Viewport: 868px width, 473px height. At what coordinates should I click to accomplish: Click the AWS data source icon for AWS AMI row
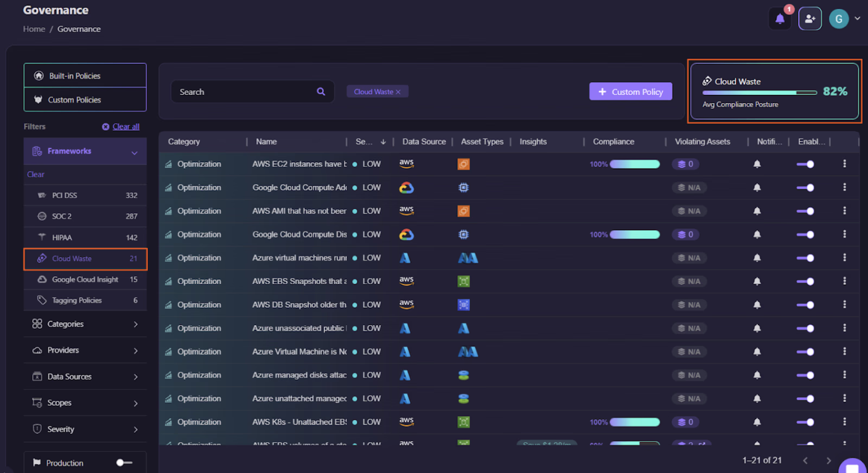[406, 210]
